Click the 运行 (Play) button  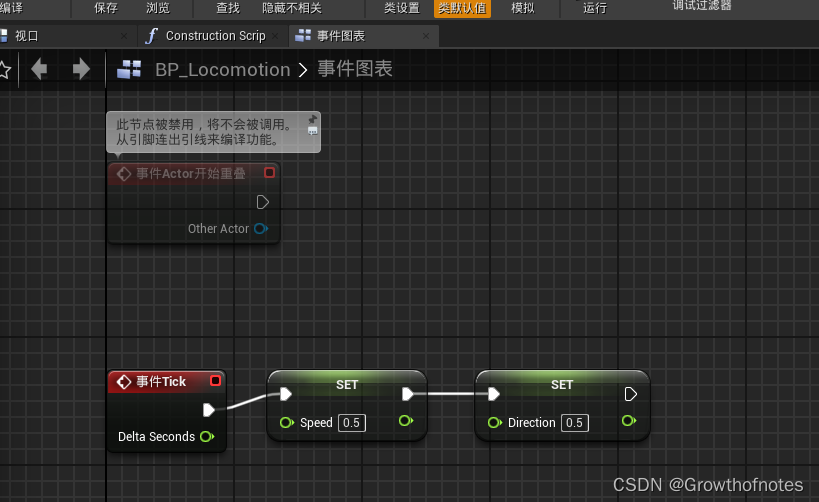pyautogui.click(x=595, y=8)
